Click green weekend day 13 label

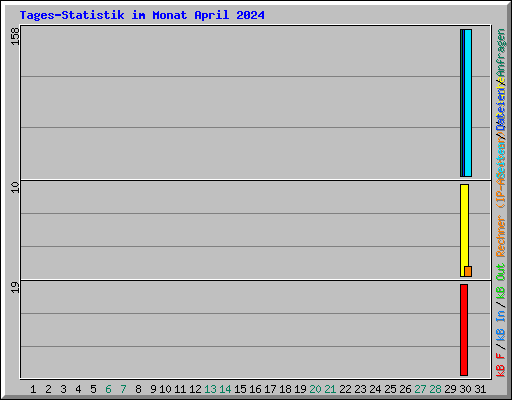coord(210,389)
